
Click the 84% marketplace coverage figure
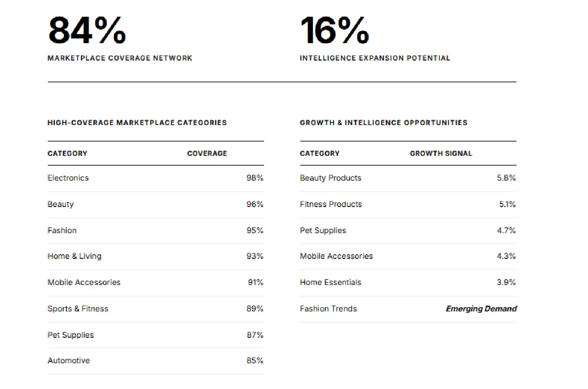click(x=87, y=30)
